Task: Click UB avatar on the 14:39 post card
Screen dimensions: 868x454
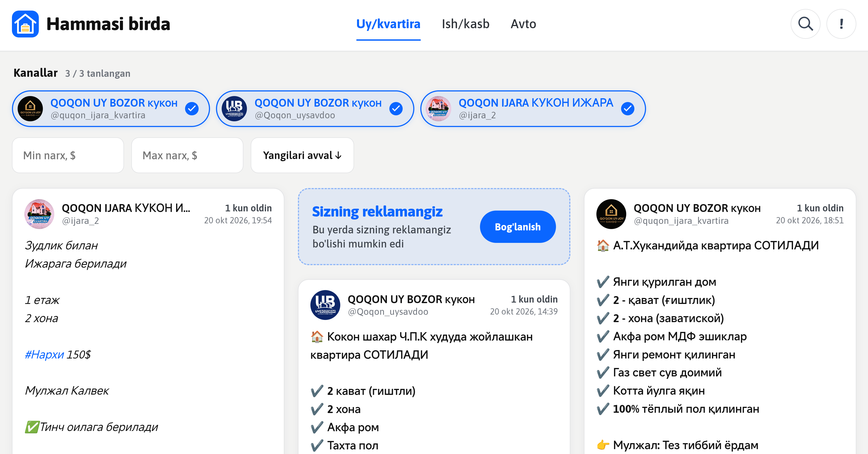Action: tap(325, 305)
